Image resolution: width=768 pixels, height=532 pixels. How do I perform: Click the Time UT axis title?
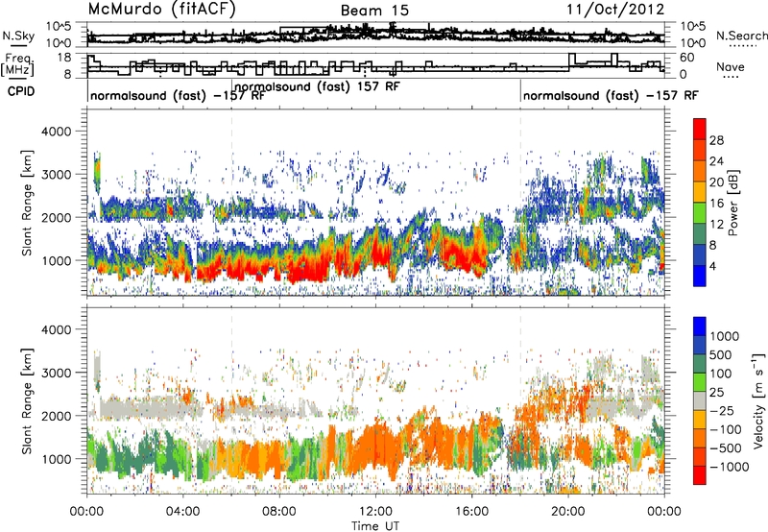(x=375, y=525)
